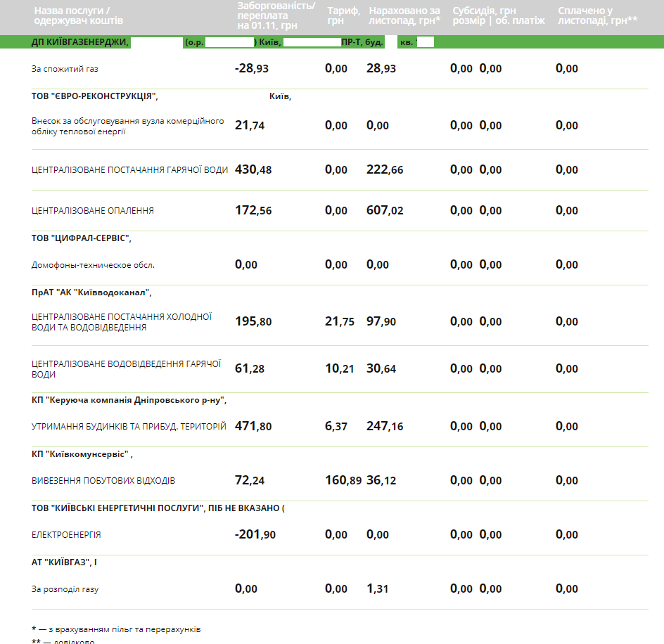Click the 'Сплачено у листопаді' header
Screen dimensions: 664x644
[597, 15]
